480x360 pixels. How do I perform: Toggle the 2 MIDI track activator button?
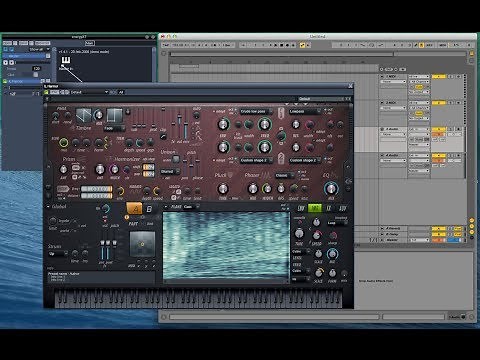[x=439, y=103]
